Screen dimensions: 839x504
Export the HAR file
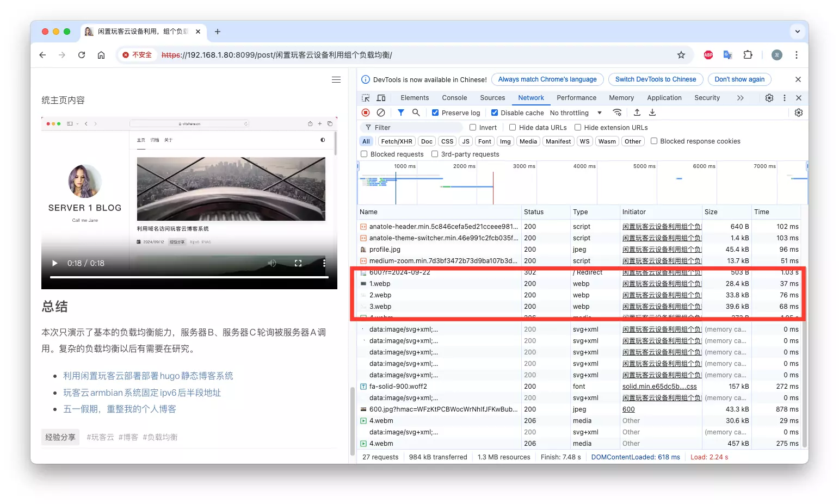(x=652, y=113)
